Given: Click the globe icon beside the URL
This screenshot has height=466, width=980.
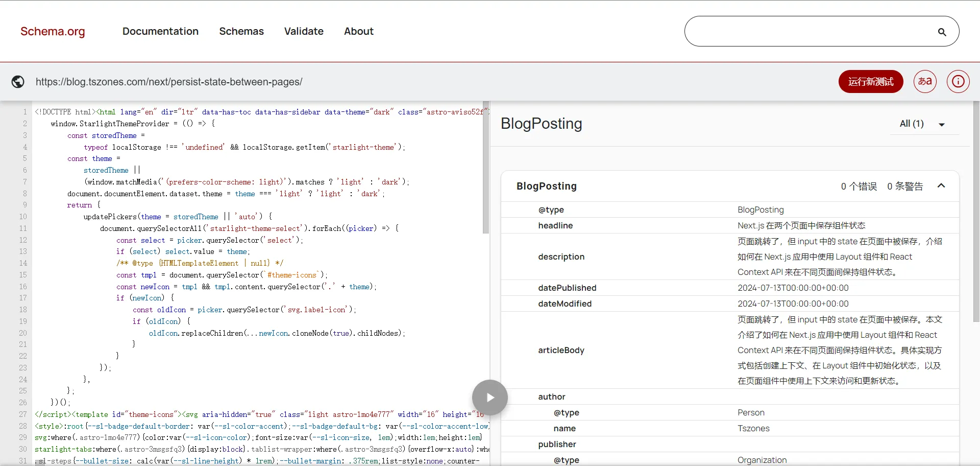Looking at the screenshot, I should click(x=18, y=82).
